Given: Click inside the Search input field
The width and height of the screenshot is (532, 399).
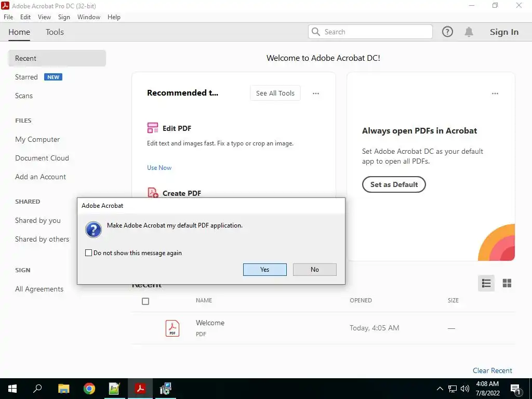Looking at the screenshot, I should [x=370, y=32].
